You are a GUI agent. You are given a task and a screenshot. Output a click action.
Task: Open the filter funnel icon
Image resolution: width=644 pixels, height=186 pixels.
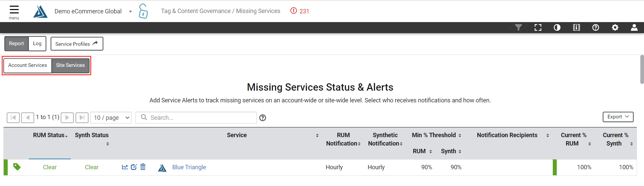[x=519, y=27]
